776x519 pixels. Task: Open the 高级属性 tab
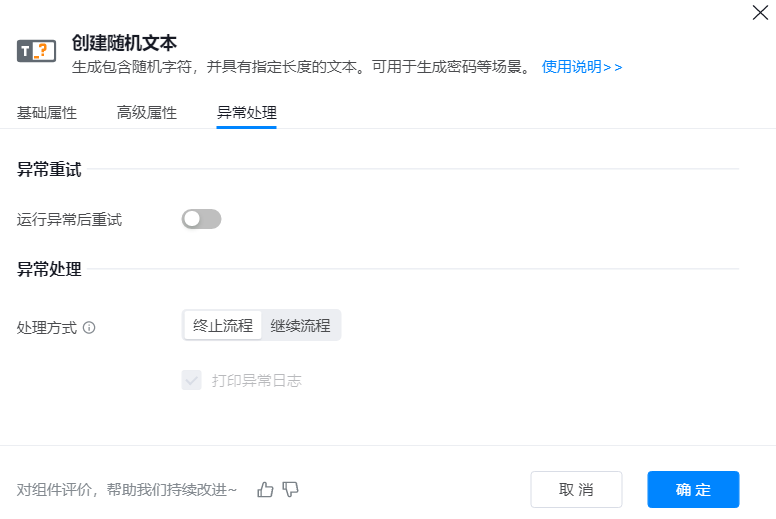[x=147, y=113]
